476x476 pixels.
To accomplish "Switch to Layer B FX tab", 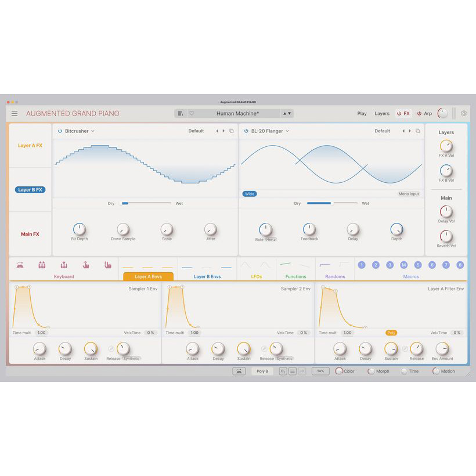I will pos(30,190).
